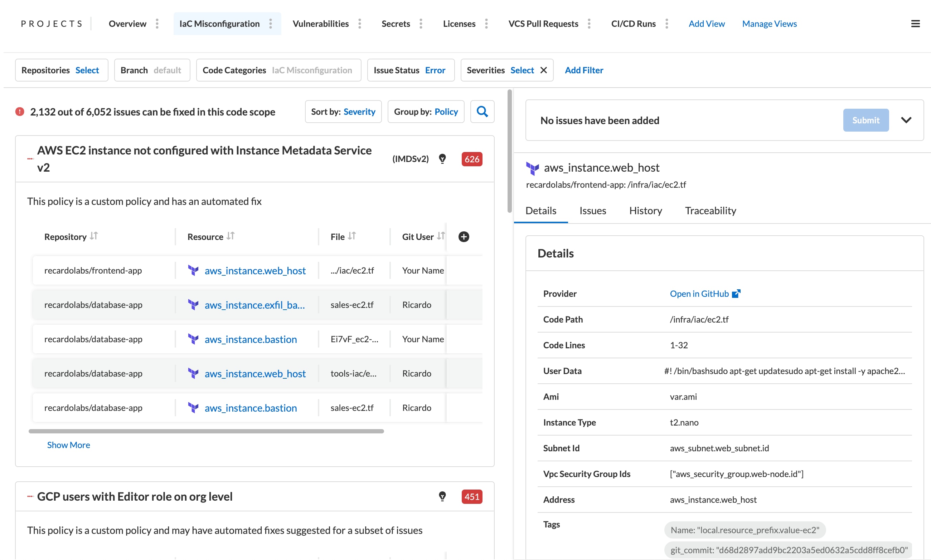This screenshot has height=560, width=931.
Task: Switch to the Traceability tab in details panel
Action: 711,211
